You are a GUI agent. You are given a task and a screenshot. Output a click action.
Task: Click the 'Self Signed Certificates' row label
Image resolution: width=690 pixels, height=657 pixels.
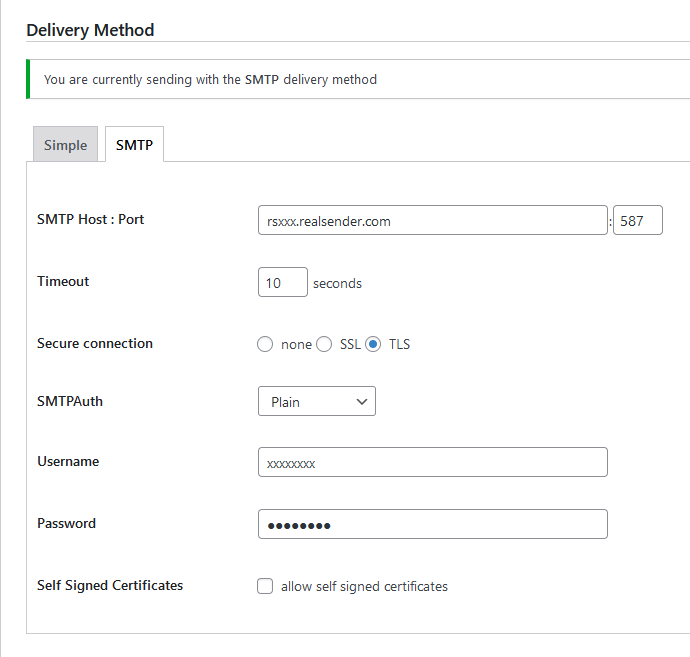tap(110, 585)
